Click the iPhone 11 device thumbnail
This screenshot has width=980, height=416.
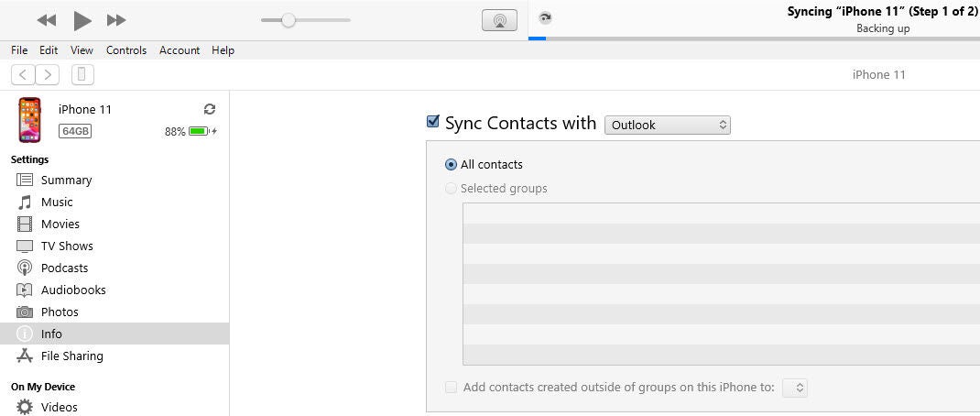click(29, 120)
